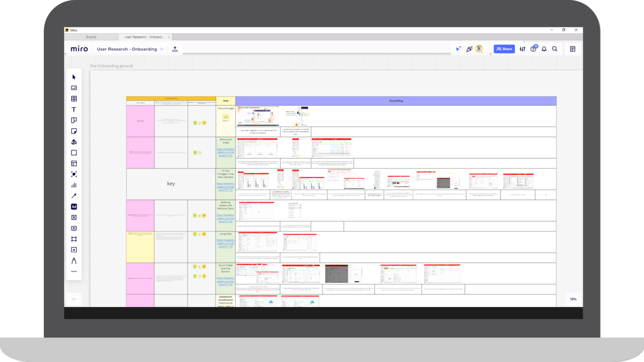Pick the Sticky Note tool
Screen dimensions: 644x362
tap(74, 131)
